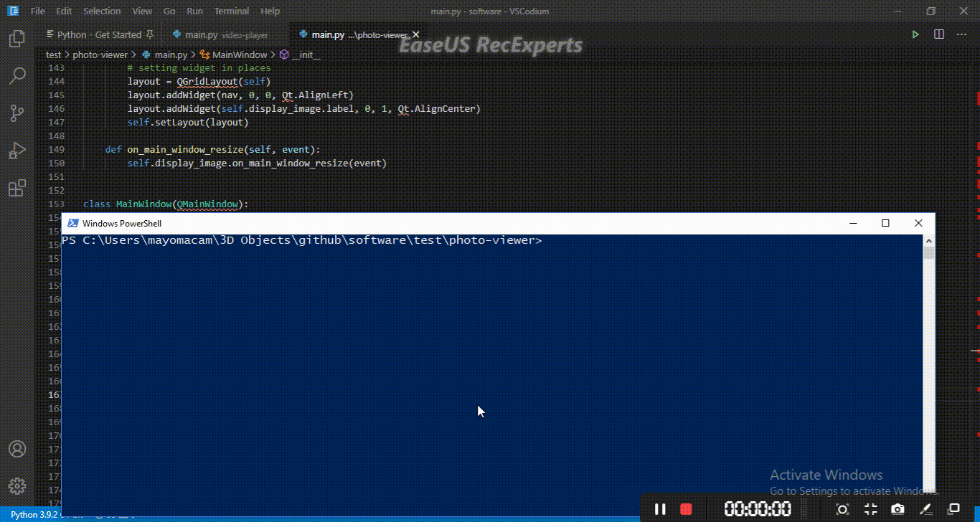The image size is (980, 522).
Task: Switch to Python - Get Started tab
Action: coord(100,34)
